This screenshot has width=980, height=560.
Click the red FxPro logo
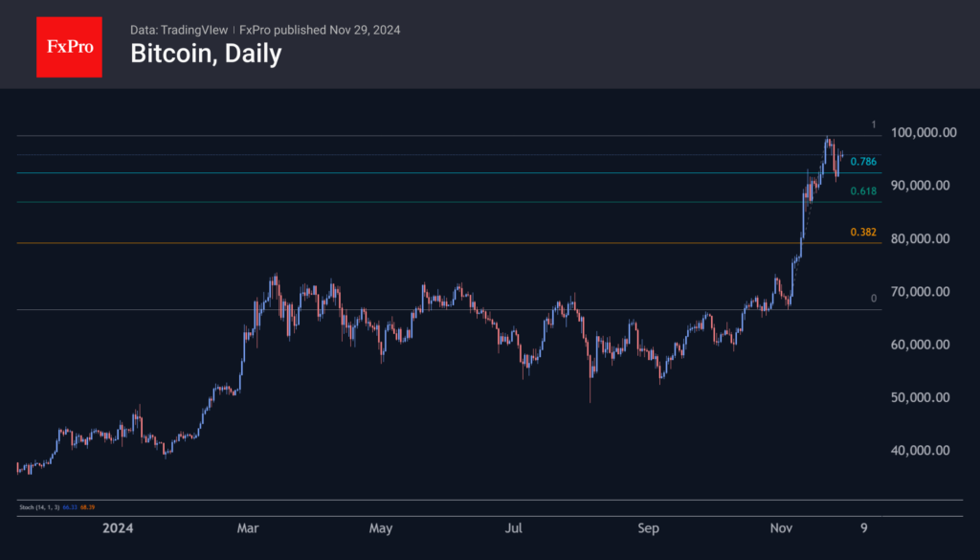click(69, 45)
